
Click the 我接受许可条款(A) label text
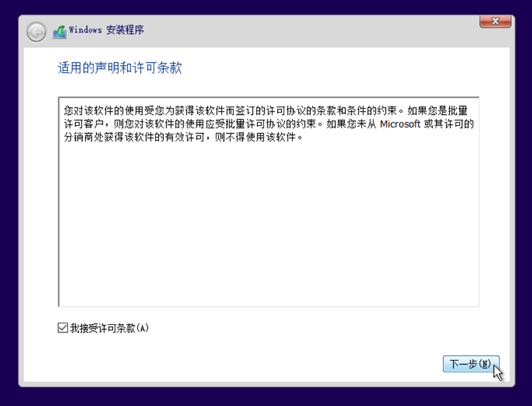point(109,328)
